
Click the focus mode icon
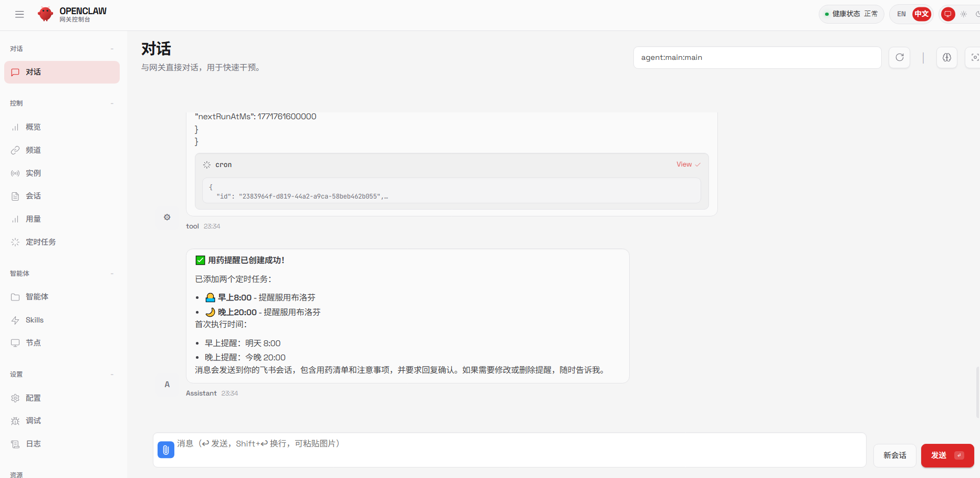pos(974,57)
